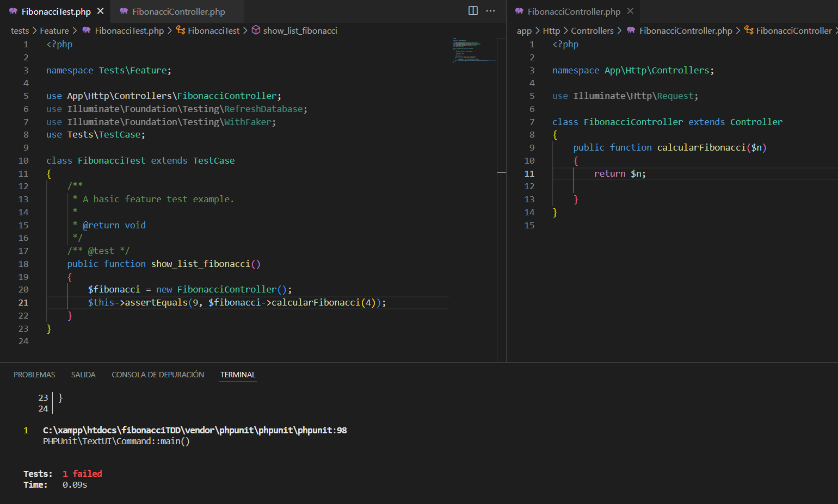Click the method cube icon in the left breadcrumb
This screenshot has width=838, height=504.
coord(256,30)
